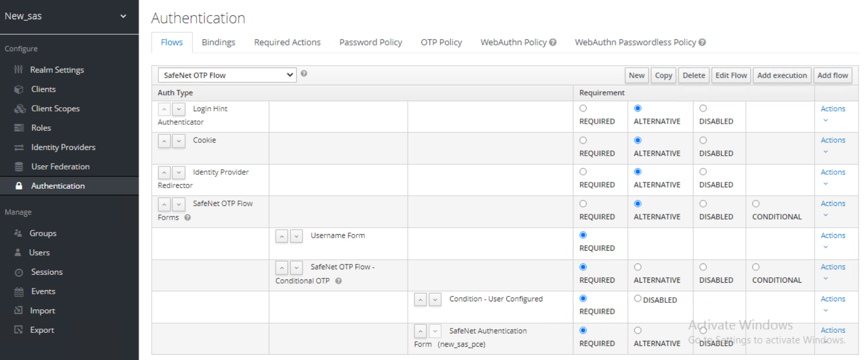Click the Add flow button
Screen dimensions: 868x360
point(832,75)
